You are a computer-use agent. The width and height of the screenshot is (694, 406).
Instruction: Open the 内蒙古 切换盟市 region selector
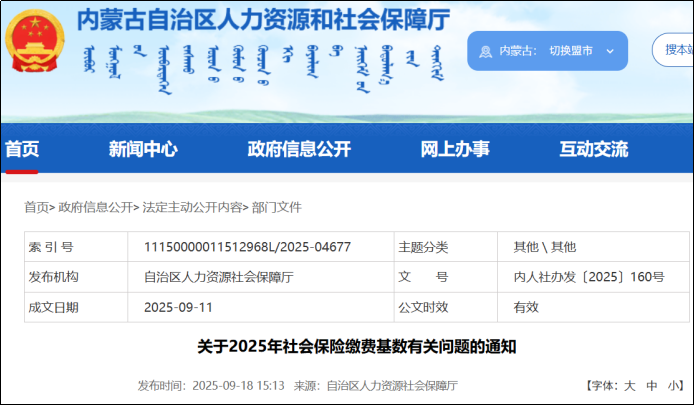[547, 51]
